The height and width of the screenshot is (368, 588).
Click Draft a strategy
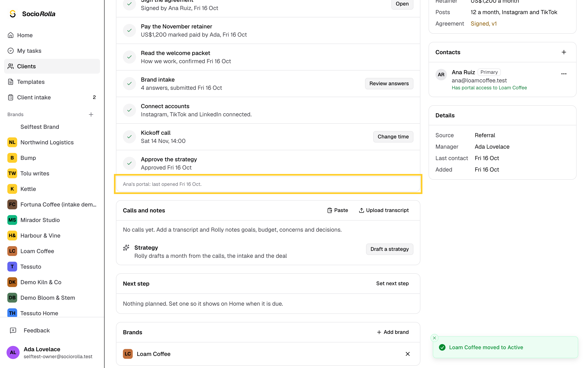(390, 249)
